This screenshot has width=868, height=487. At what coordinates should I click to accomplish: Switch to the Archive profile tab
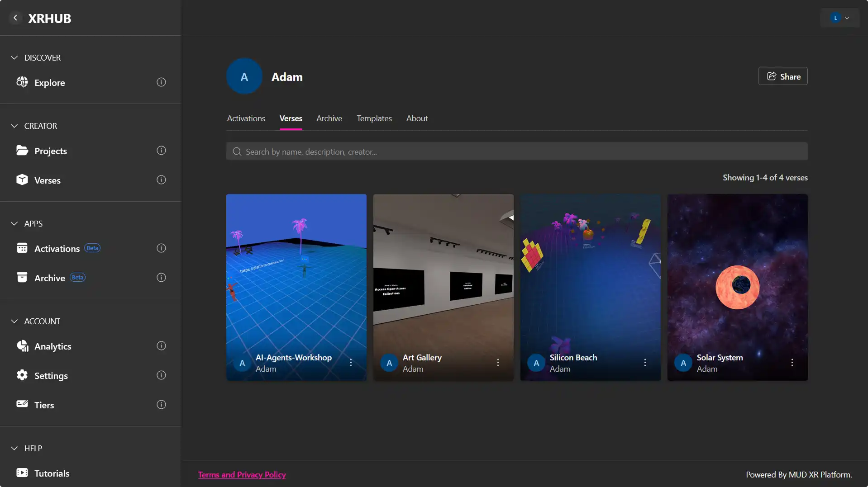pos(329,118)
